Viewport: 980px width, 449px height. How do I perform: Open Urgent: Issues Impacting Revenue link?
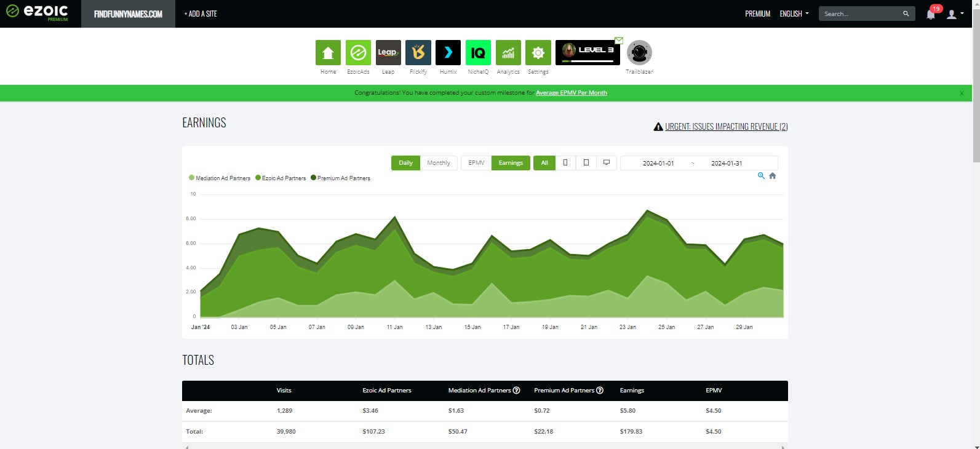727,127
